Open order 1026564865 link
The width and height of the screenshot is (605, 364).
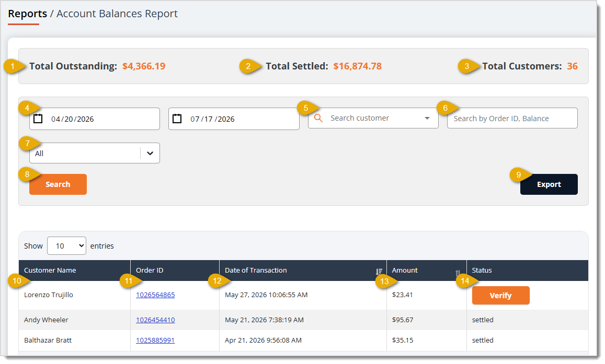(155, 295)
